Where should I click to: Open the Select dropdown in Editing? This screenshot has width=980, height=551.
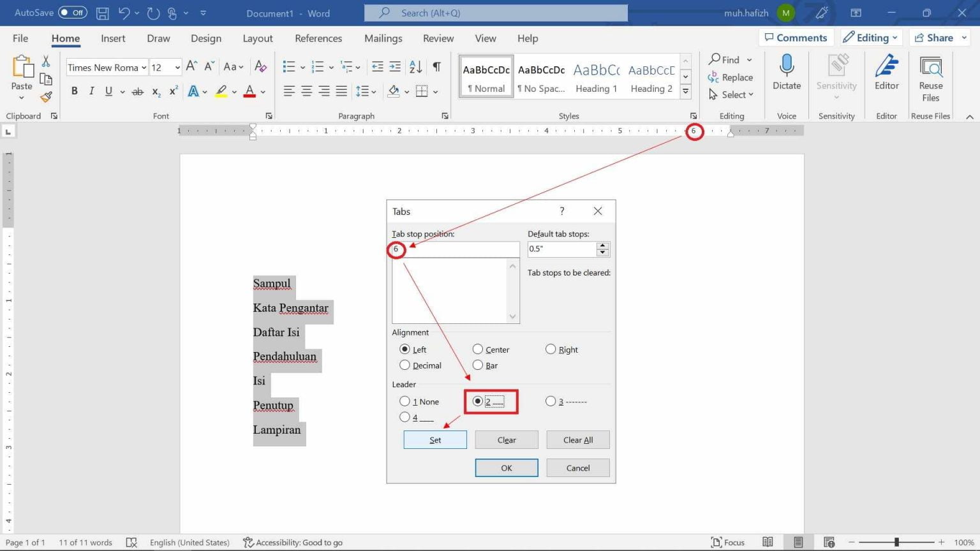click(731, 94)
